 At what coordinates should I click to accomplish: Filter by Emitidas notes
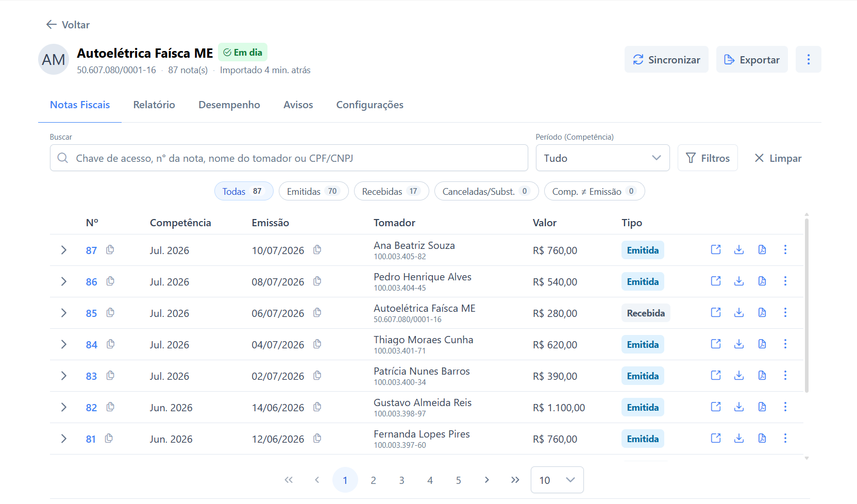click(313, 191)
